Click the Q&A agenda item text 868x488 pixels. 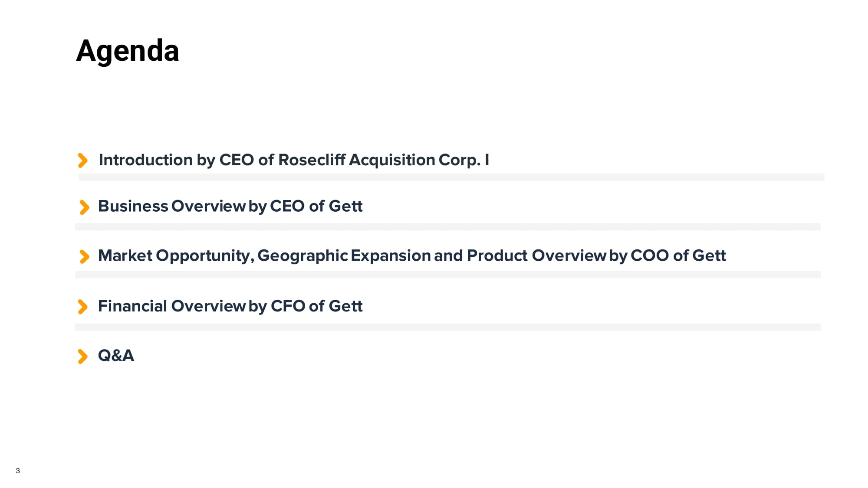(116, 356)
